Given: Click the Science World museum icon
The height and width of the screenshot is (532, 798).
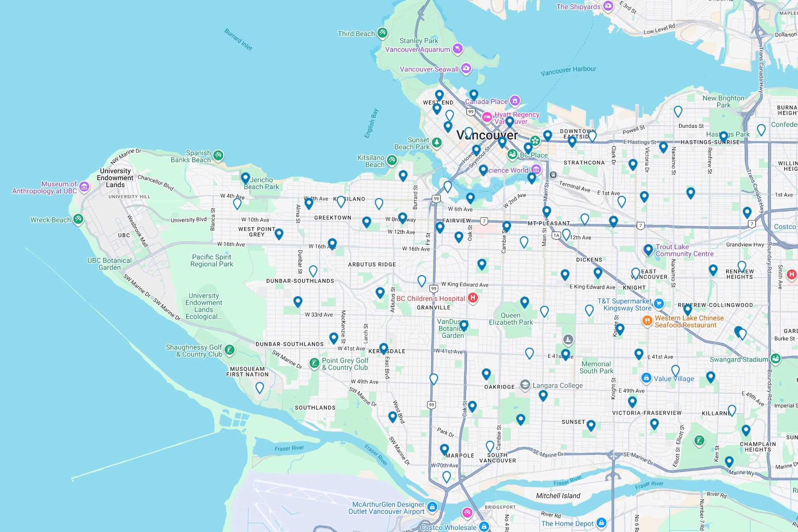Looking at the screenshot, I should (536, 170).
